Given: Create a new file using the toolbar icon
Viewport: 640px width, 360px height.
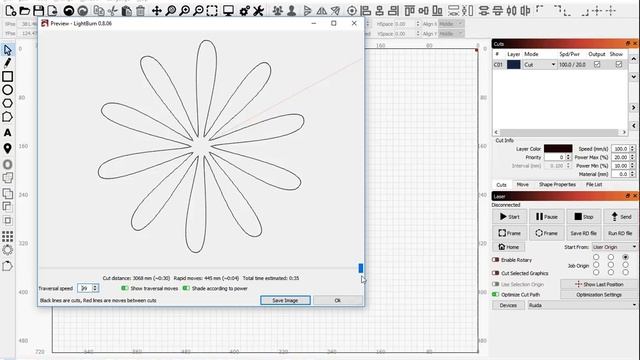Looking at the screenshot, I should click(11, 11).
